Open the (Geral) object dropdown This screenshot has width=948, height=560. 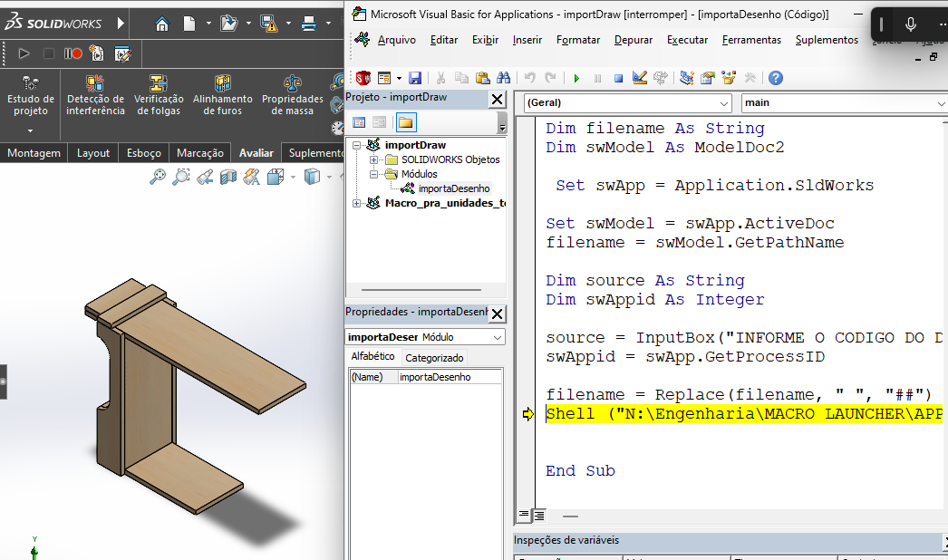pyautogui.click(x=725, y=103)
